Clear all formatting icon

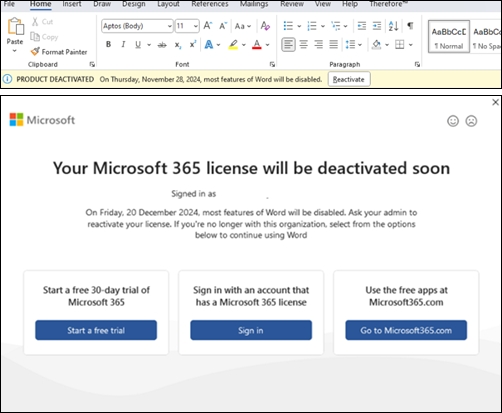[265, 26]
